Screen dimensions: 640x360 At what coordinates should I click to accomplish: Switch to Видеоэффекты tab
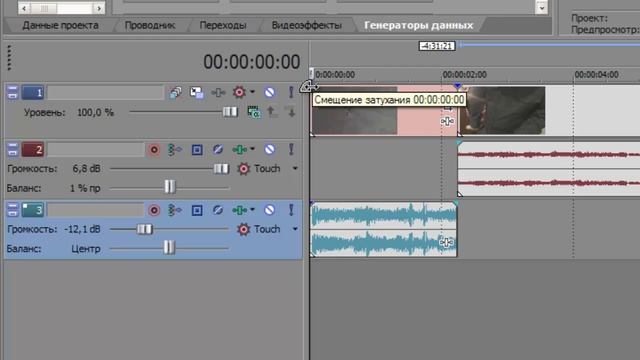307,25
